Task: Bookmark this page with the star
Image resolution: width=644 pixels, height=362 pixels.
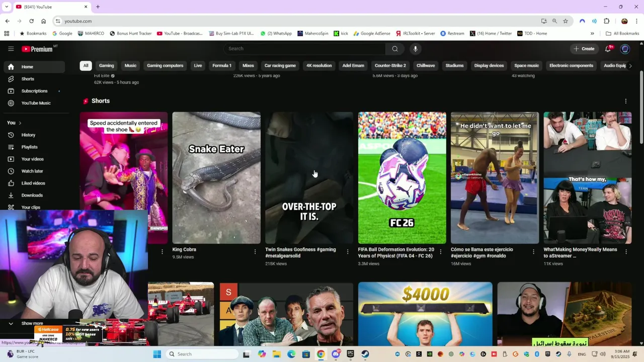Action: (566, 21)
